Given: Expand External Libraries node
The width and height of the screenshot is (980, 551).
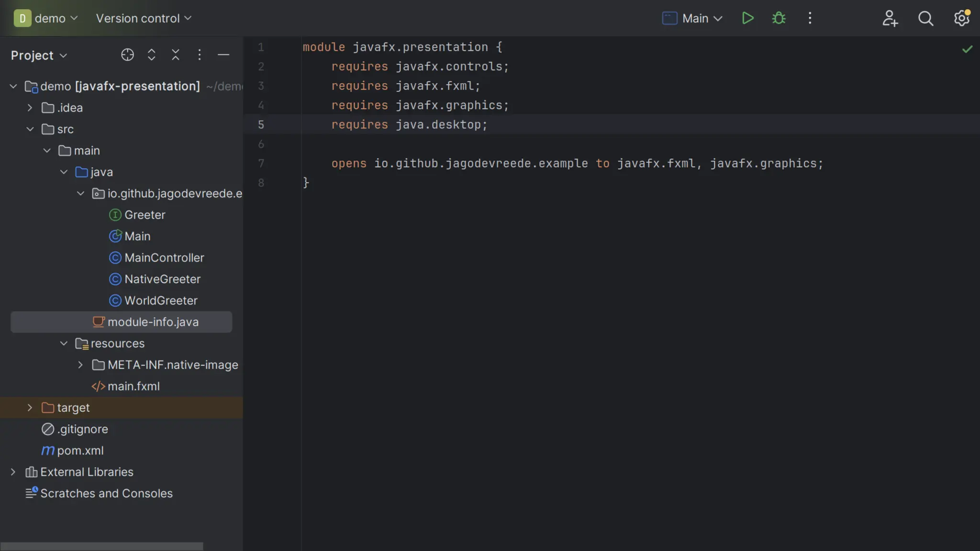Looking at the screenshot, I should point(13,472).
